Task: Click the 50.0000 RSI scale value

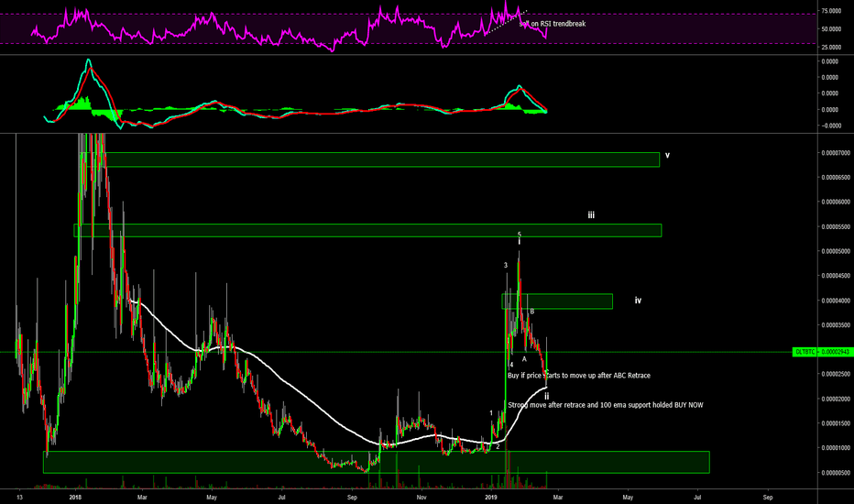Action: coord(831,29)
